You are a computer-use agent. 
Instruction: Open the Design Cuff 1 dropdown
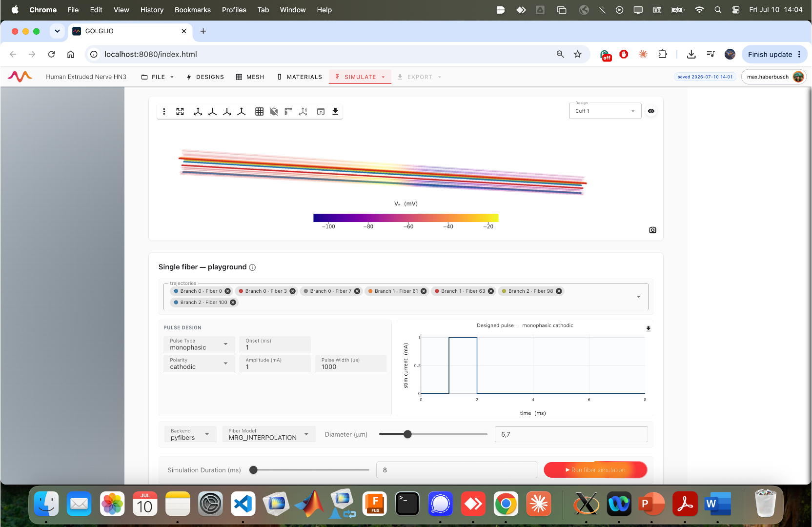tap(605, 111)
